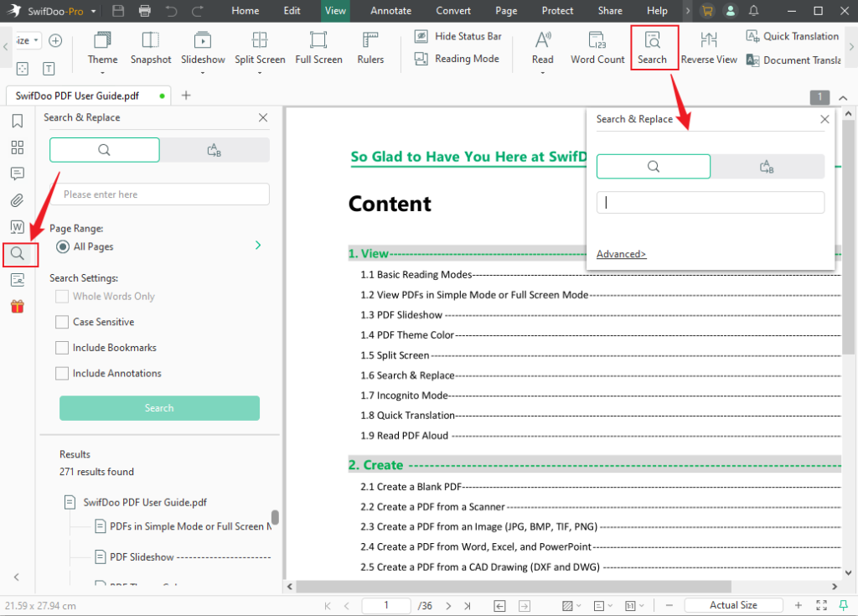Enable Include Bookmarks in search settings
858x616 pixels.
(x=61, y=347)
